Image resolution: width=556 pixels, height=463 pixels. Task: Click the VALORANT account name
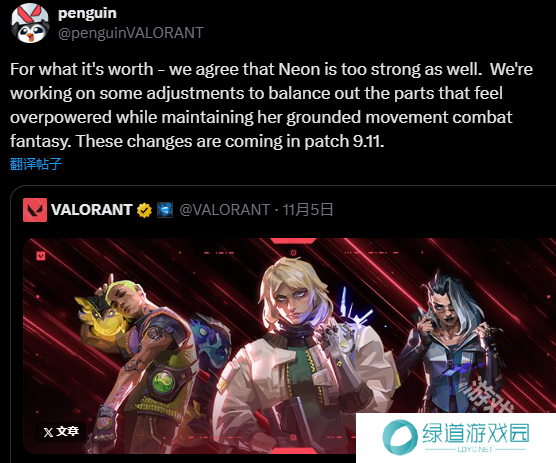(92, 210)
